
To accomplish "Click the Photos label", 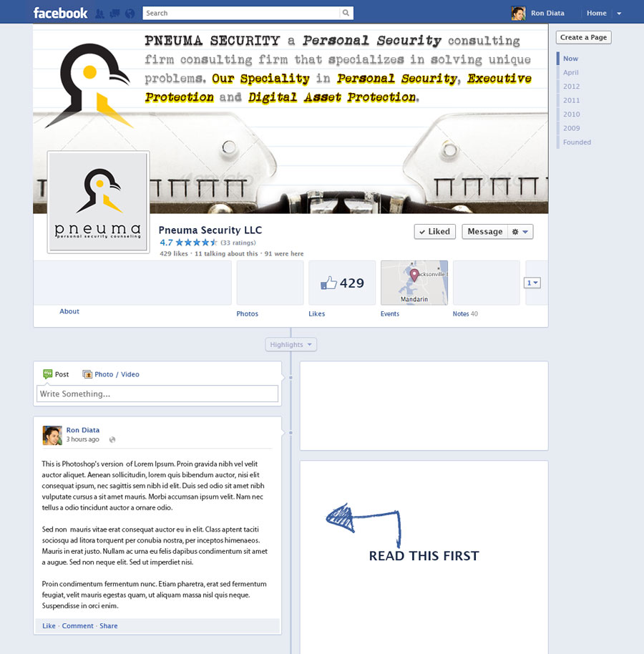I will 248,314.
